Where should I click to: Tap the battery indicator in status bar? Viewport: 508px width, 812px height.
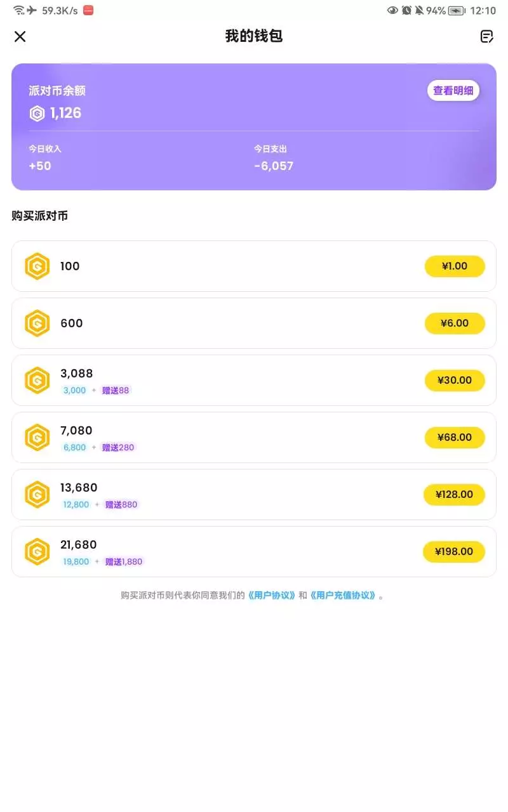[x=456, y=11]
